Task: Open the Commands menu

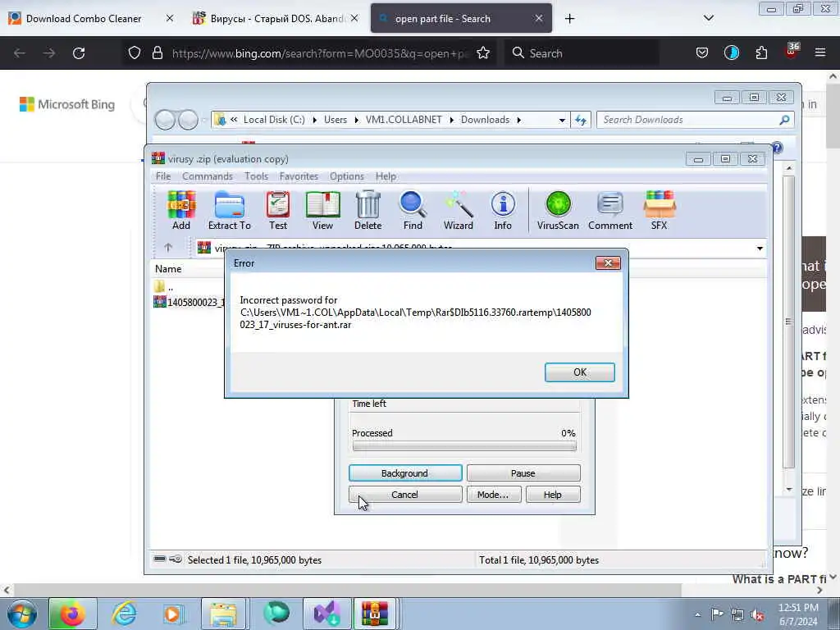Action: click(208, 176)
